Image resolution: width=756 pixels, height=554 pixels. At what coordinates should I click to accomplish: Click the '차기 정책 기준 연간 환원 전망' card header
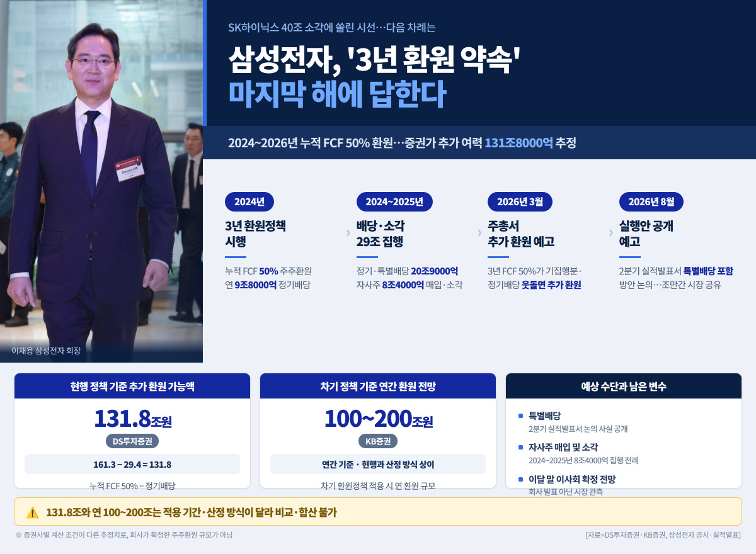(378, 386)
